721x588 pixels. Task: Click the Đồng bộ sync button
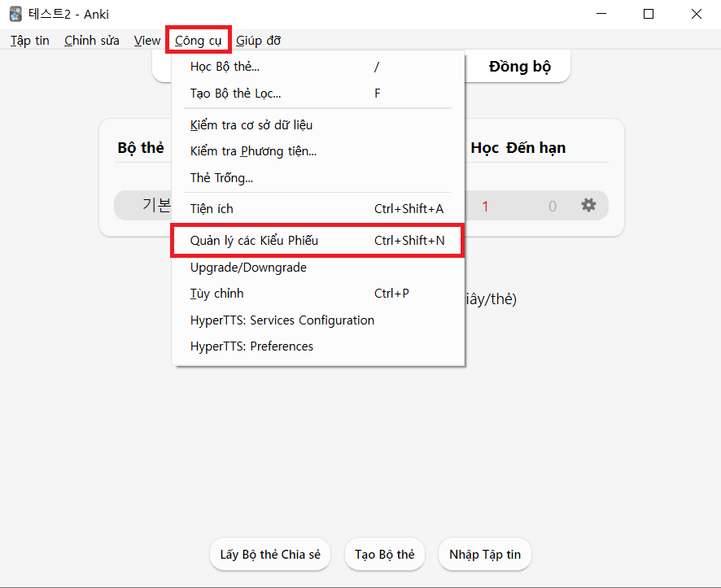coord(520,67)
